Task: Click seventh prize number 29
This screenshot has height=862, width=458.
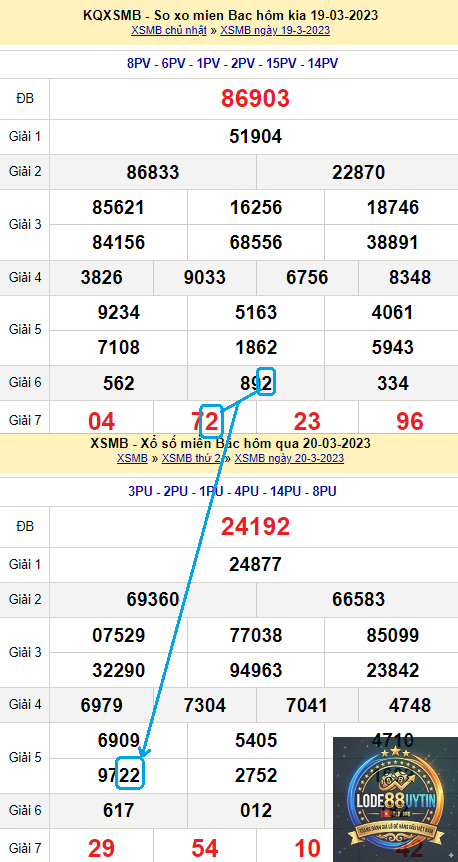Action: pos(102,849)
